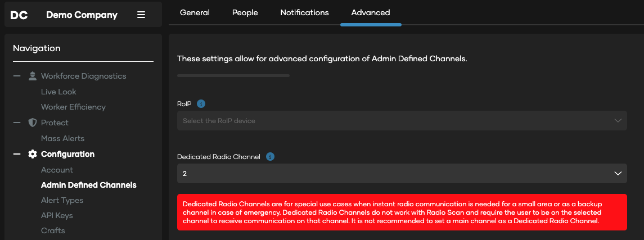Go to Mass Alerts

point(63,139)
